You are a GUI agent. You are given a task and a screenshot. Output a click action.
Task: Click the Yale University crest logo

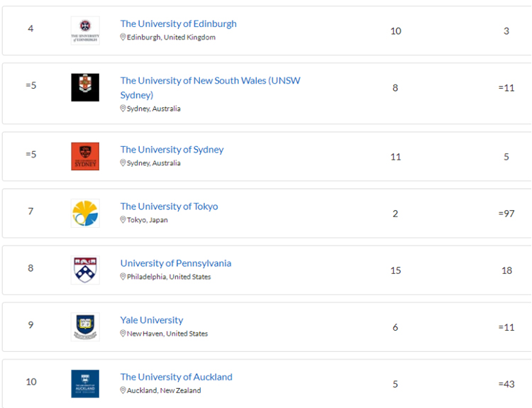pyautogui.click(x=85, y=326)
